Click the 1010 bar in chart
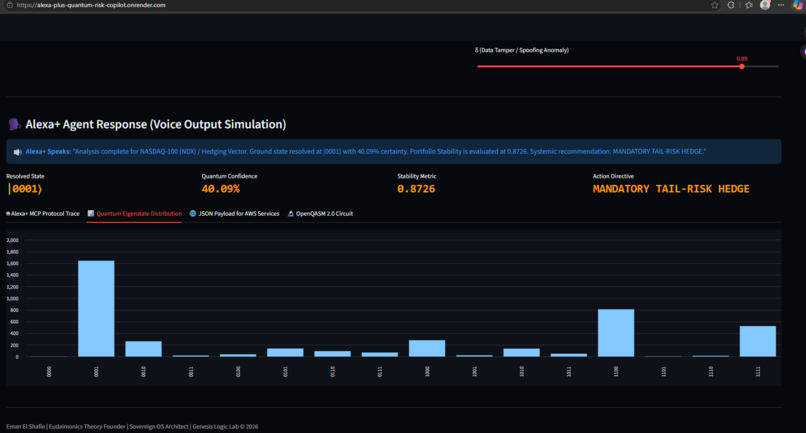The height and width of the screenshot is (433, 806). [x=521, y=352]
